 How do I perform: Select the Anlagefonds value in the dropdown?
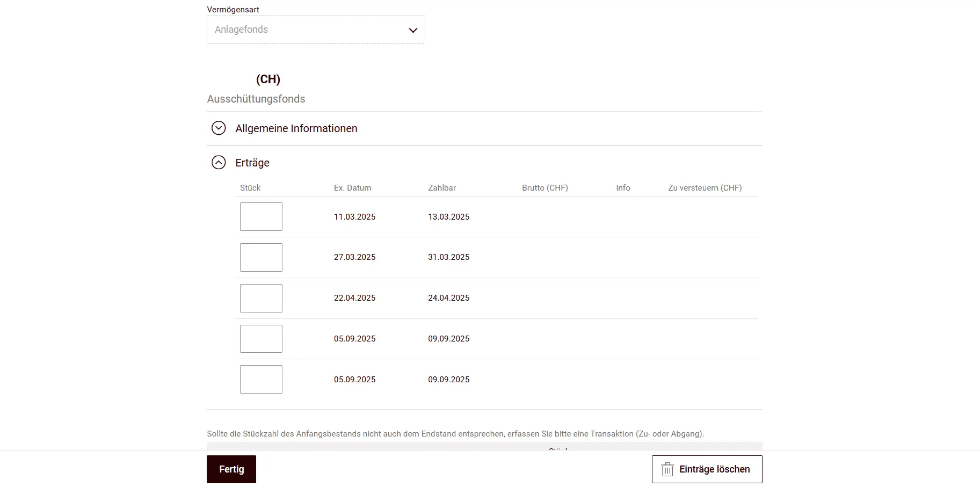241,30
